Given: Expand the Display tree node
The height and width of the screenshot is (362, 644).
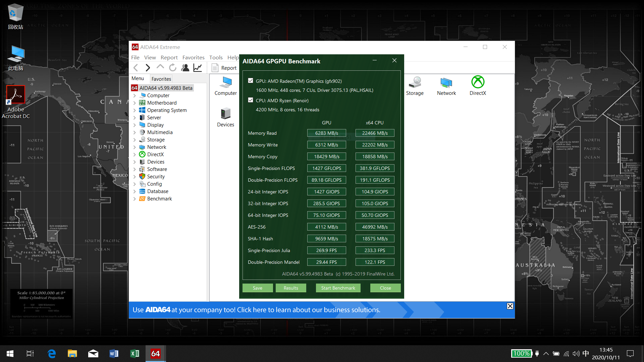Looking at the screenshot, I should 135,125.
